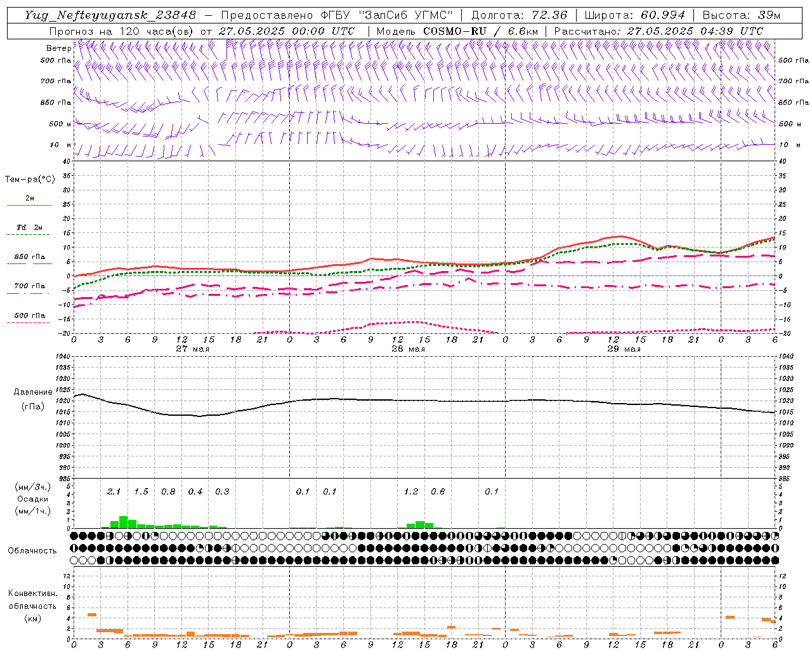Click the Облачность panel label
The width and height of the screenshot is (812, 650).
(32, 551)
